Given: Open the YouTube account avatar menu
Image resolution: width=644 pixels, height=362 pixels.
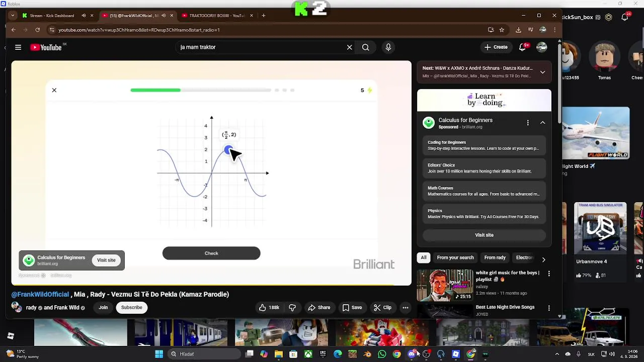Looking at the screenshot, I should click(542, 47).
